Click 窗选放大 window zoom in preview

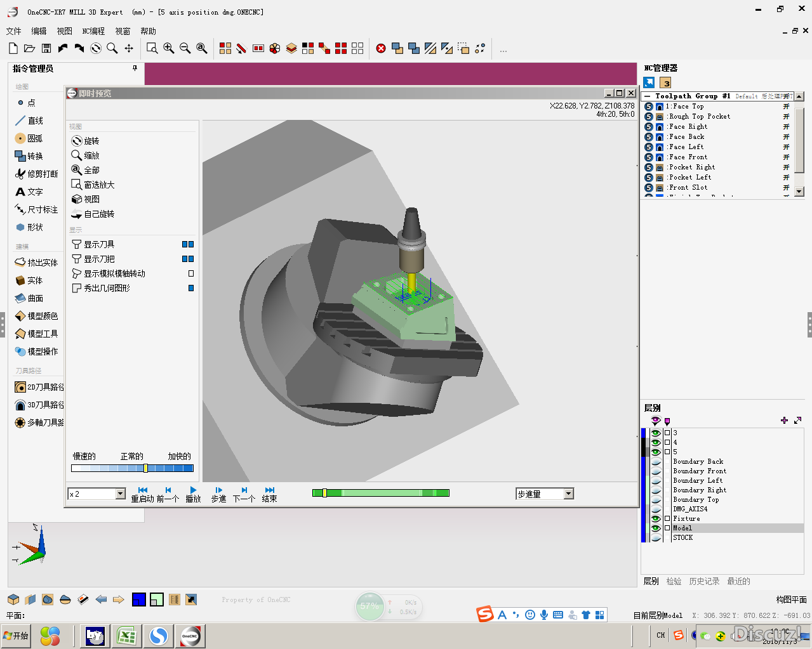(93, 185)
